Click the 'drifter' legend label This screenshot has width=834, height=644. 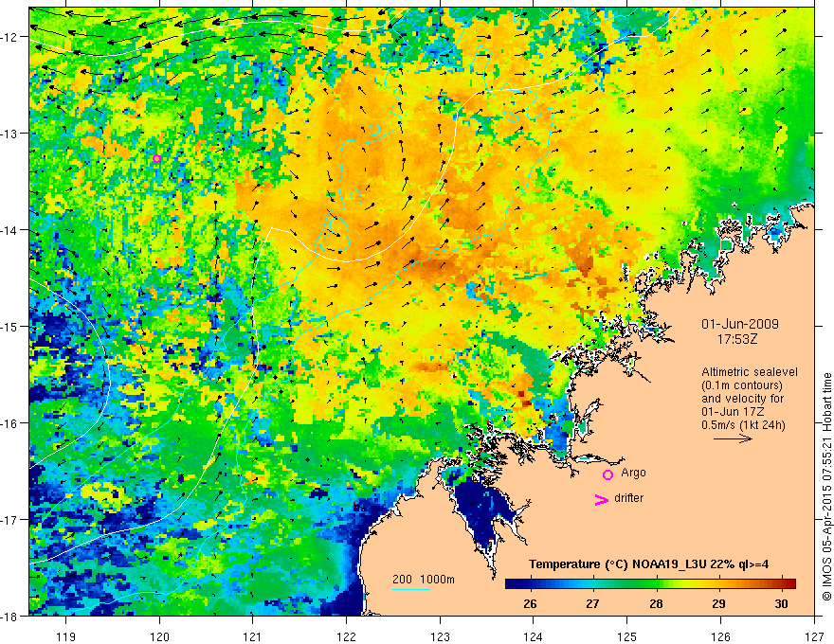[x=628, y=498]
